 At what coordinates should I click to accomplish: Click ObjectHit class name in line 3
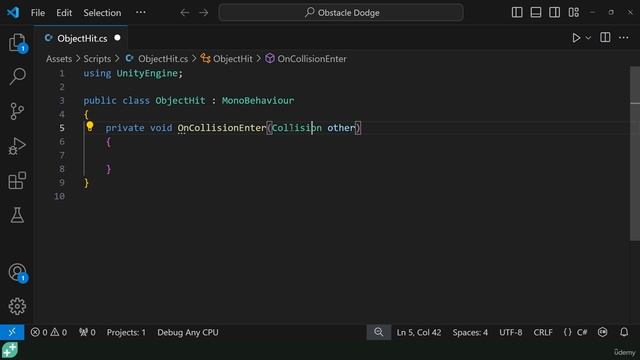180,100
